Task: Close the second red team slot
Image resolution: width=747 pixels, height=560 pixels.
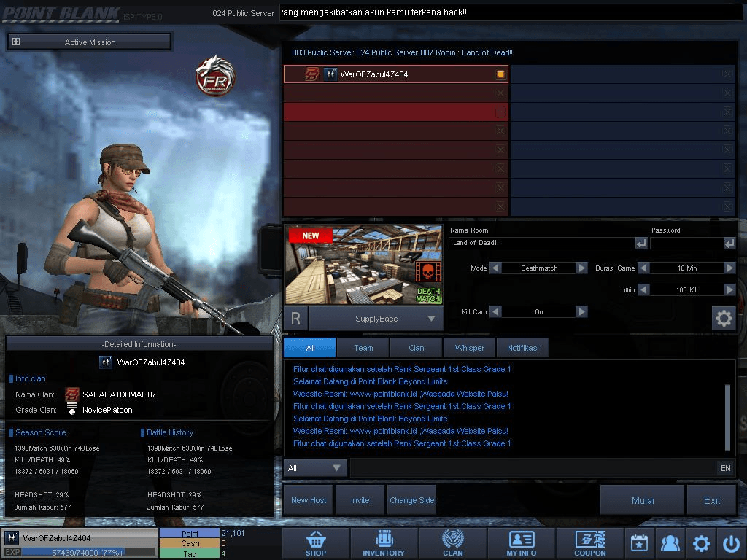Action: (500, 93)
